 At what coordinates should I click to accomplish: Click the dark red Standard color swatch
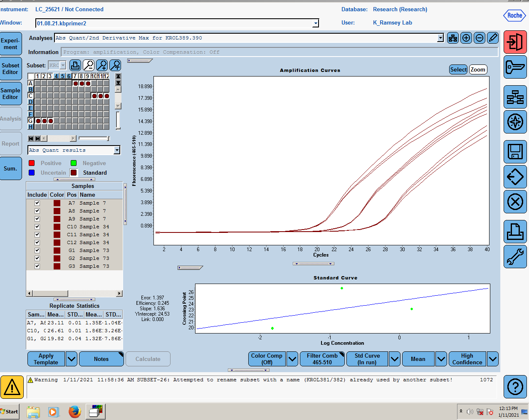click(x=74, y=173)
